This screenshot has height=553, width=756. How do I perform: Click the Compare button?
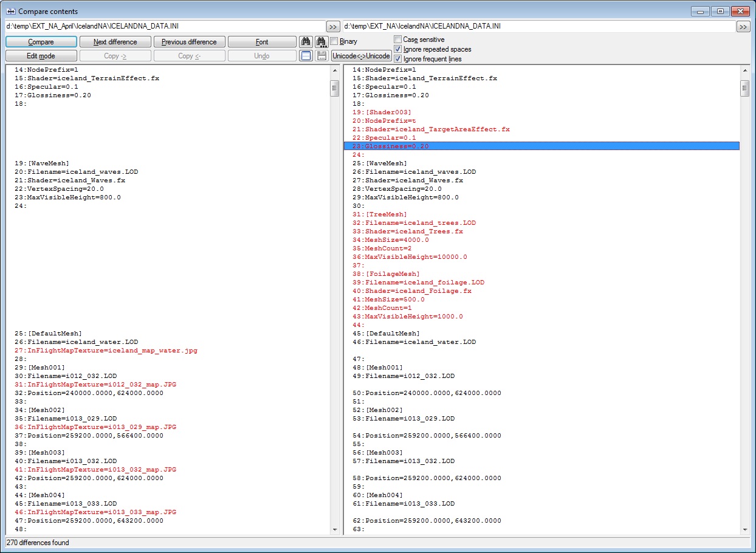coord(41,42)
